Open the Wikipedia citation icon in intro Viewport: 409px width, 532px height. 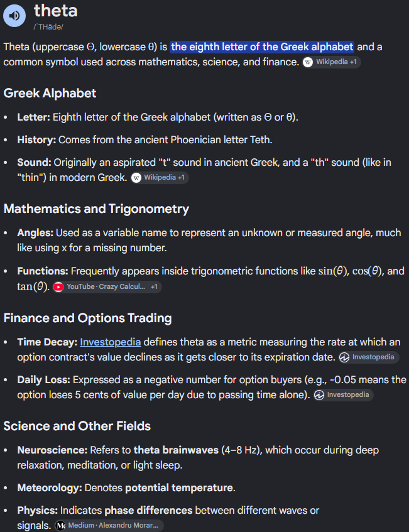coord(307,62)
